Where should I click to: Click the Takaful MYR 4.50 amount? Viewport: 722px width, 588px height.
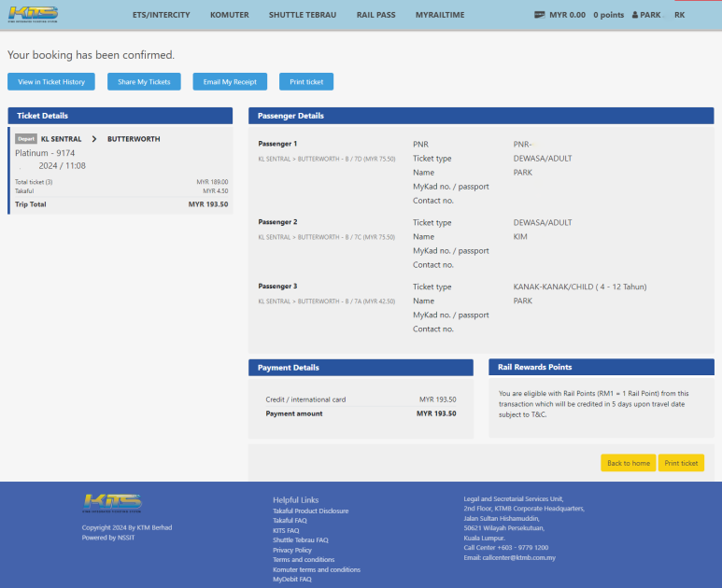pyautogui.click(x=216, y=191)
